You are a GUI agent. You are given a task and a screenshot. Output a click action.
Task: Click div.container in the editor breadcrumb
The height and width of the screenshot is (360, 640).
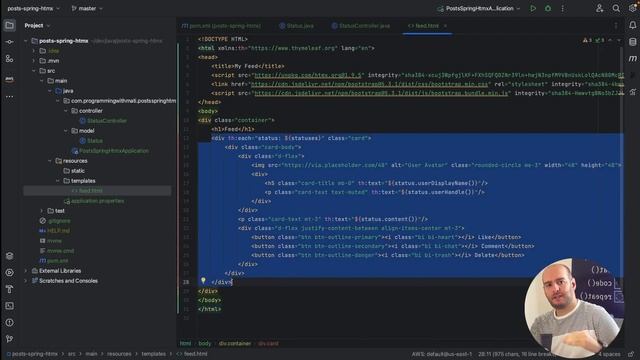click(x=235, y=344)
